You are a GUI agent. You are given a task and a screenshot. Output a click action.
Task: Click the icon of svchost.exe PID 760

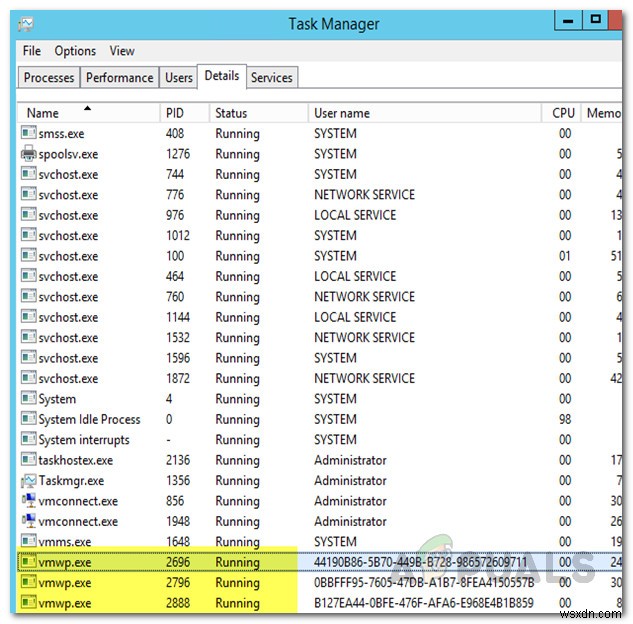[28, 296]
